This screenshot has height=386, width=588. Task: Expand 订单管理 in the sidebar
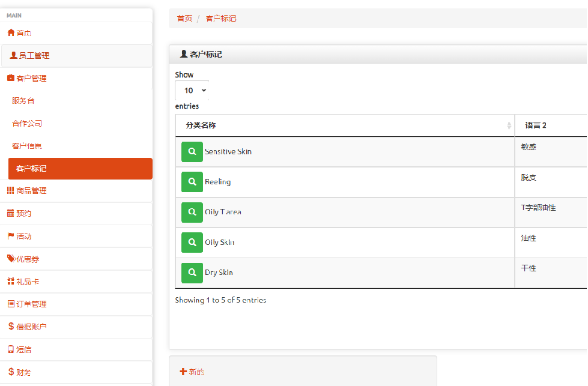[x=76, y=304]
